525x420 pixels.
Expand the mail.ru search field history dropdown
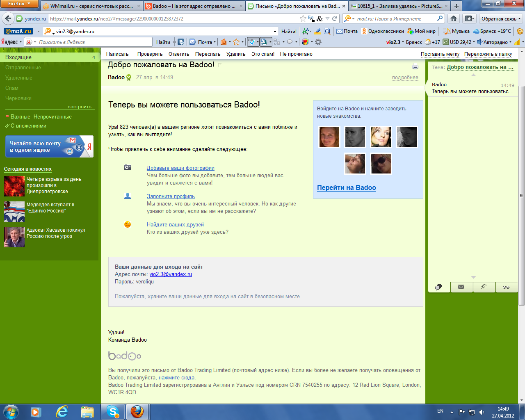[x=275, y=31]
